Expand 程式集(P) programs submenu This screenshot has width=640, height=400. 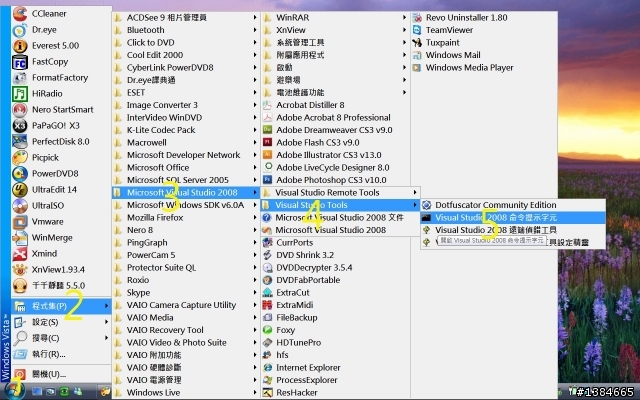61,306
